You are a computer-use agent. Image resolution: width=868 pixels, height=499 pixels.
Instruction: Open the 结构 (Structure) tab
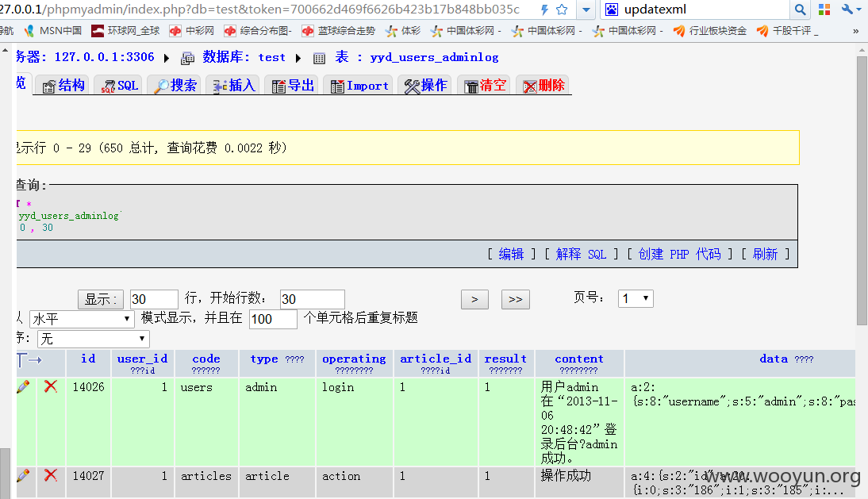point(63,86)
